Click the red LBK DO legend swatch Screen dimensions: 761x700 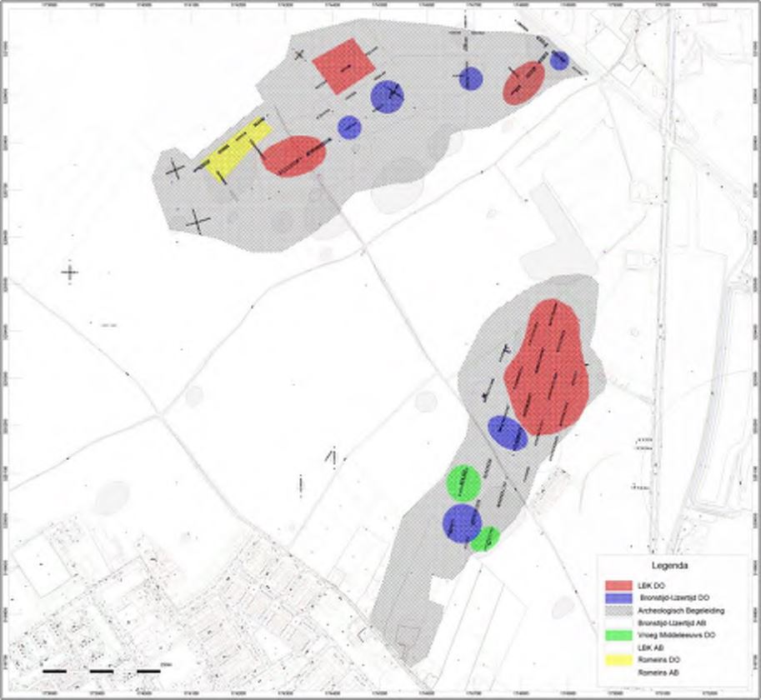618,586
